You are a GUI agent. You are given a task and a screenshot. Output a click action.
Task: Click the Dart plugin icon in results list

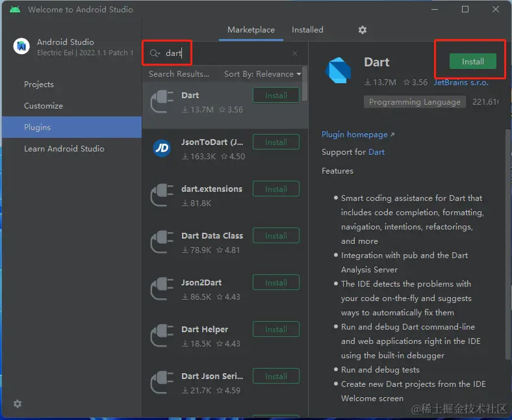[162, 101]
